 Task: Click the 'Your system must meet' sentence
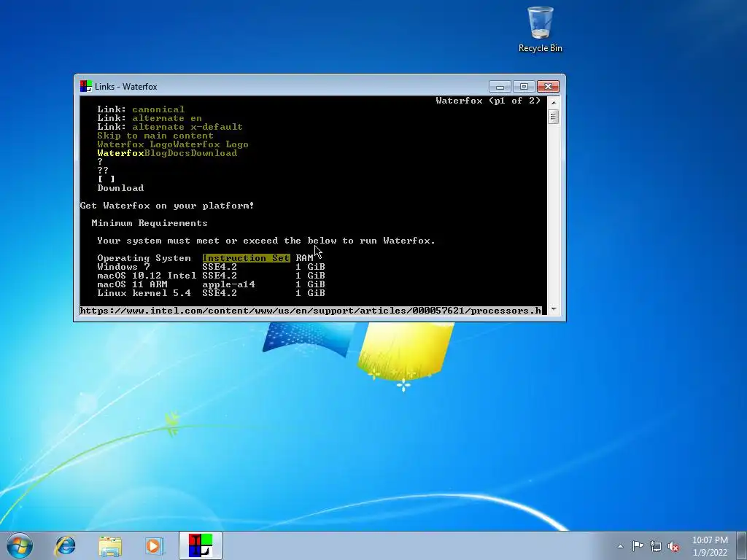click(266, 241)
